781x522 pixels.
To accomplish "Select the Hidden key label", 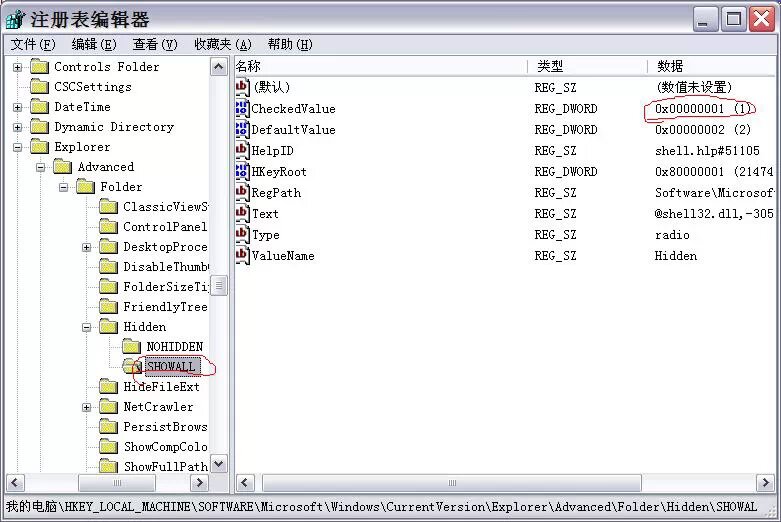I will (145, 327).
